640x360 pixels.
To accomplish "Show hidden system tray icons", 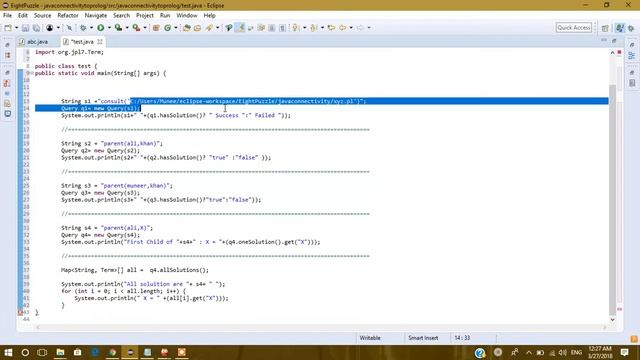I will [529, 353].
